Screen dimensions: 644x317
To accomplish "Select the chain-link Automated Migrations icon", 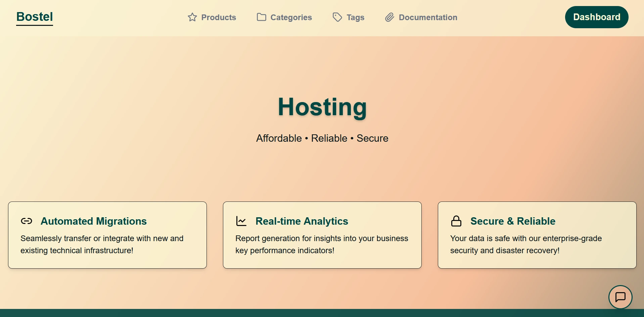I will (27, 221).
